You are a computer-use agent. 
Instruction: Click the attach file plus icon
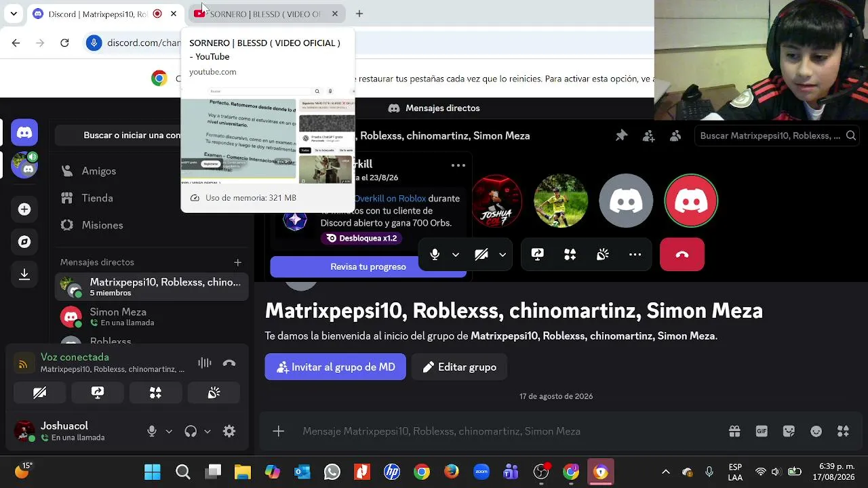click(278, 431)
